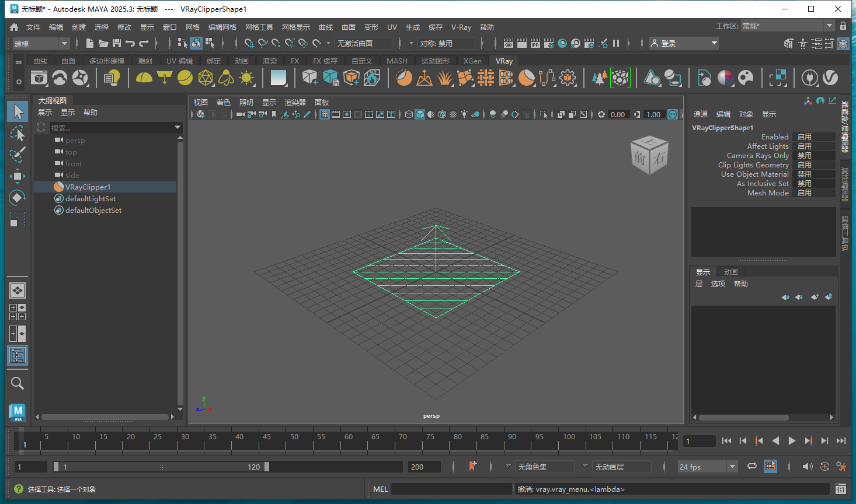Viewport: 856px width, 504px height.
Task: Open the 文件 menu
Action: pos(33,27)
